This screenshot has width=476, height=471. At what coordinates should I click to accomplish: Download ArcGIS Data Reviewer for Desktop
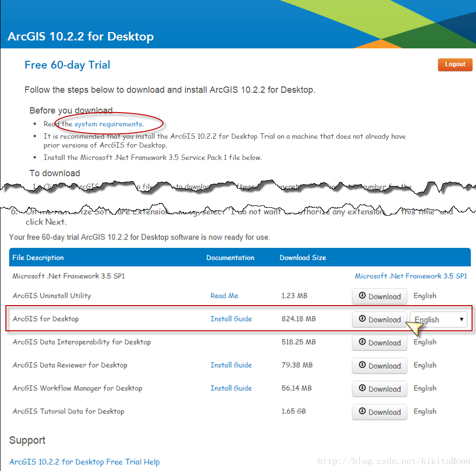(379, 365)
